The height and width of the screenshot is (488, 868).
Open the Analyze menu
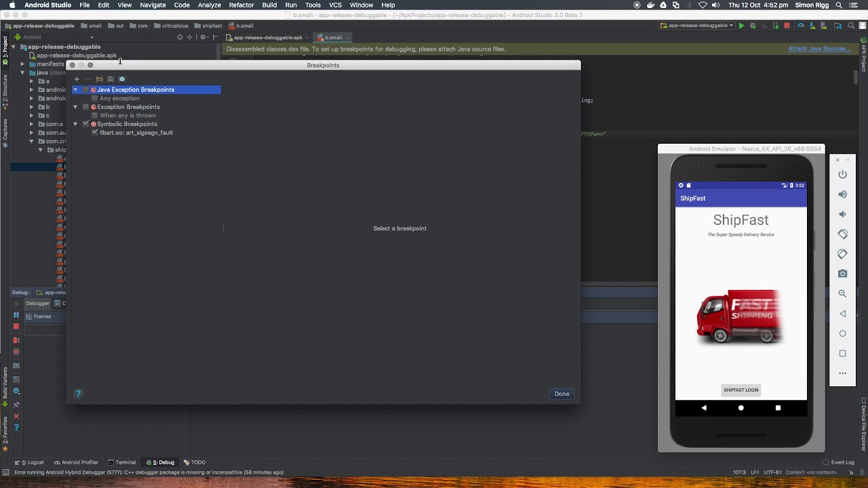[x=210, y=5]
